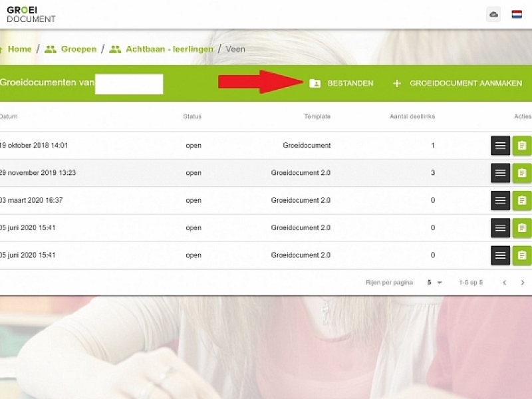The image size is (532, 399).
Task: Sort by Status column header
Action: coord(192,116)
